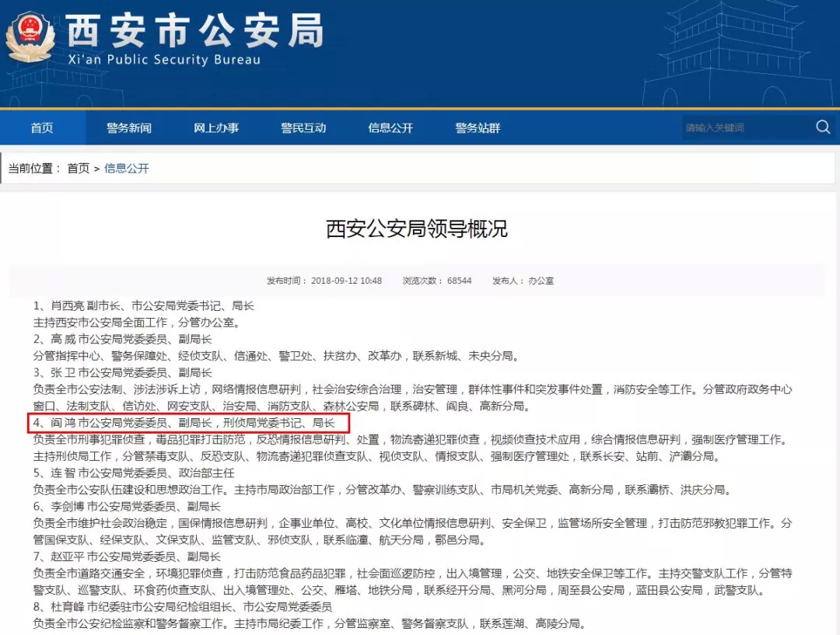Click the line starting 4、阎 鸿
Viewport: 840px width, 635px height.
[x=184, y=423]
